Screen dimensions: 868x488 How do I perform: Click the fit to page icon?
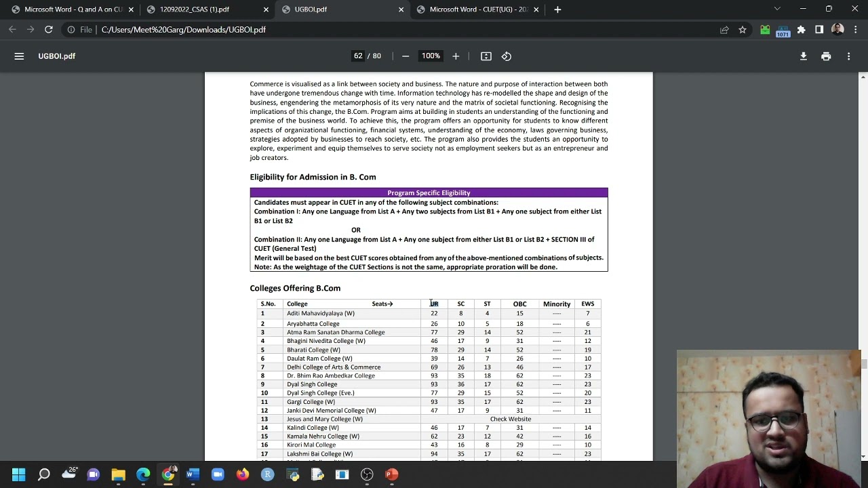click(486, 56)
